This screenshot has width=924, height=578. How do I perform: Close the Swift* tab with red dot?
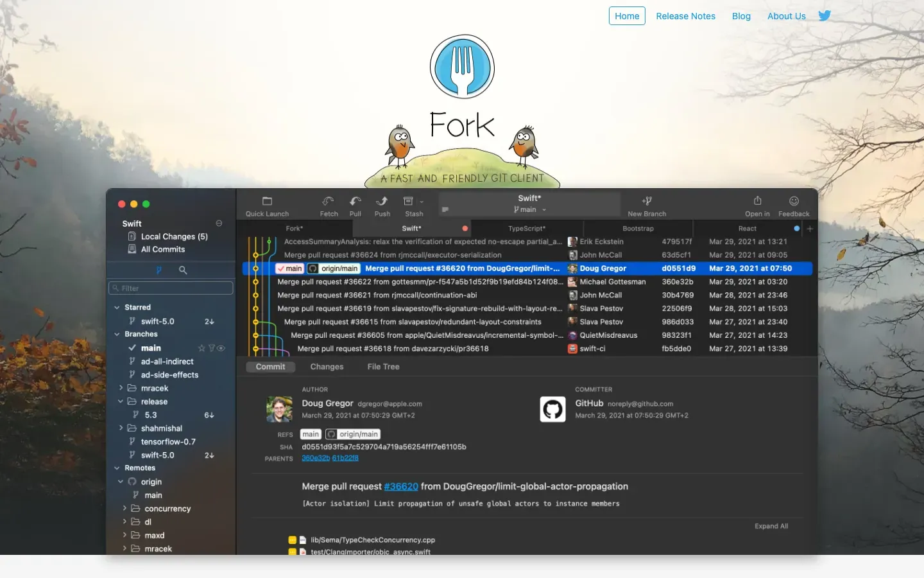coord(465,229)
